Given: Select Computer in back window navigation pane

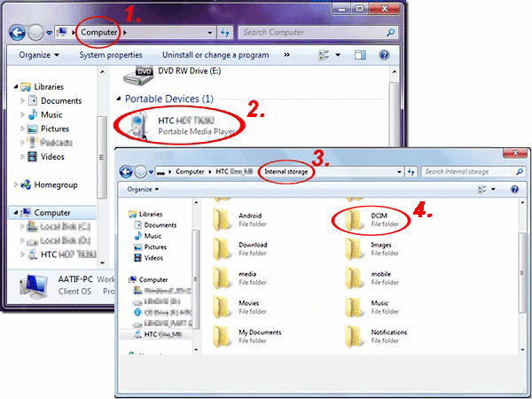Looking at the screenshot, I should (52, 213).
